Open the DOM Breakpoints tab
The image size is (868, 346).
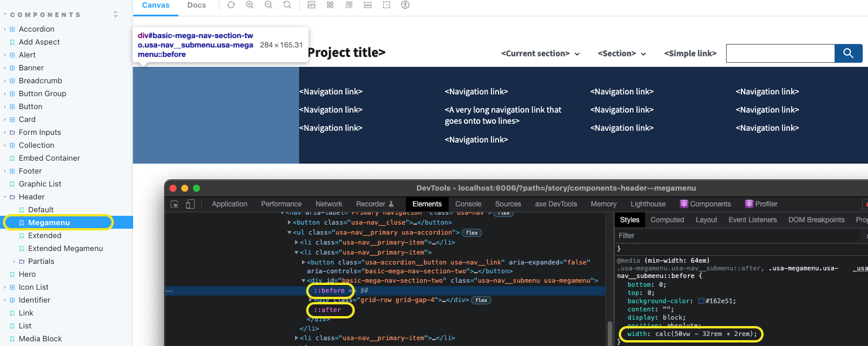816,220
